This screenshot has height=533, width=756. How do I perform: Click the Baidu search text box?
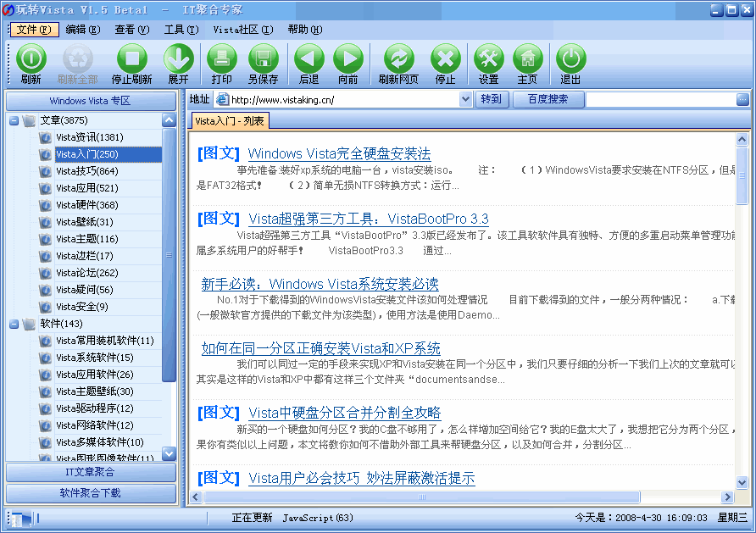[660, 100]
